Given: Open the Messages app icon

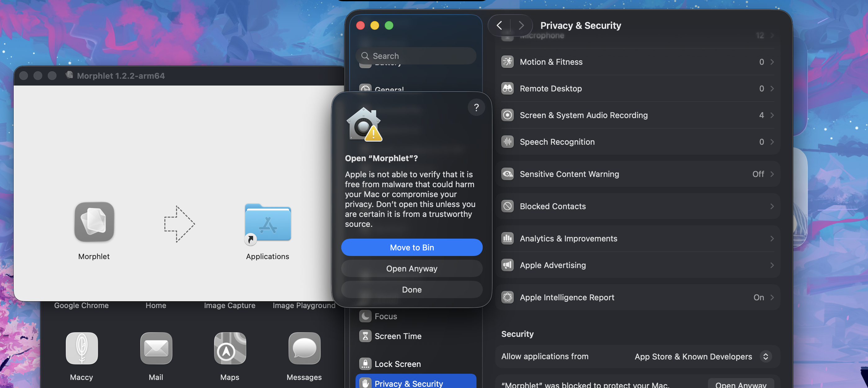Looking at the screenshot, I should [x=304, y=348].
